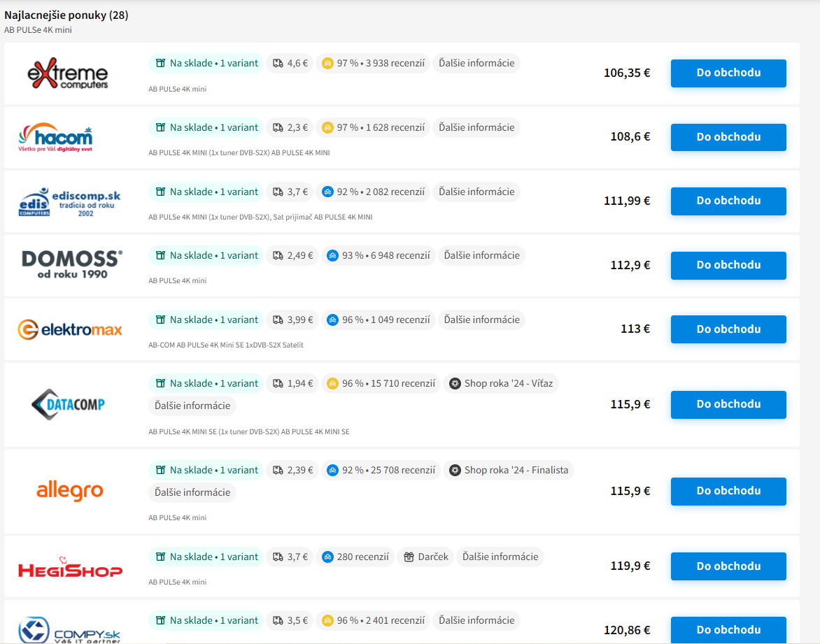Click the Ediscomp.sk shop logo
The height and width of the screenshot is (644, 820).
tap(69, 201)
